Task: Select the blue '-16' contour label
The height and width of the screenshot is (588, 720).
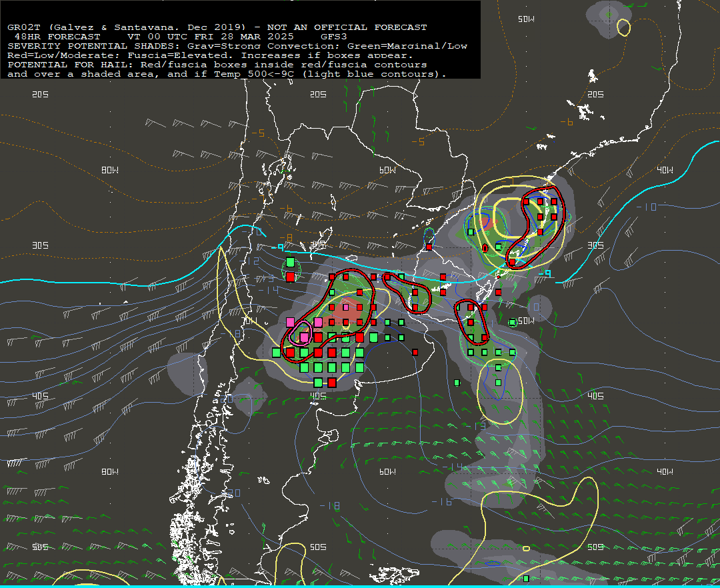Action: tap(442, 502)
